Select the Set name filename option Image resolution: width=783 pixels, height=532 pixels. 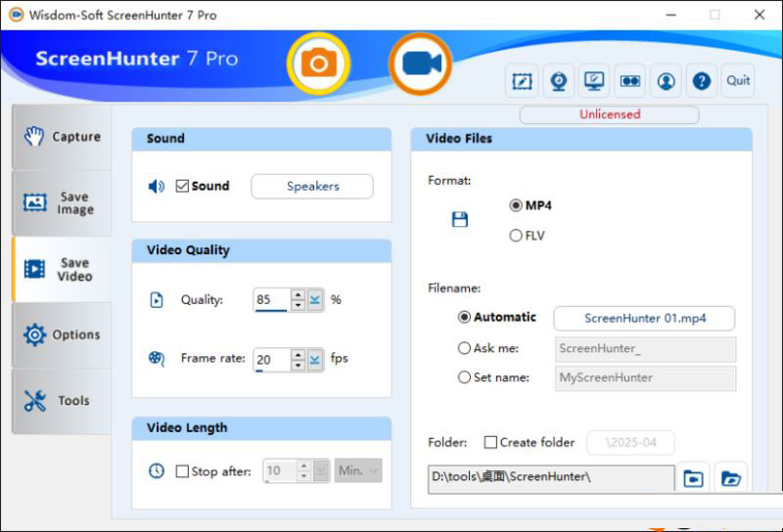click(x=464, y=377)
